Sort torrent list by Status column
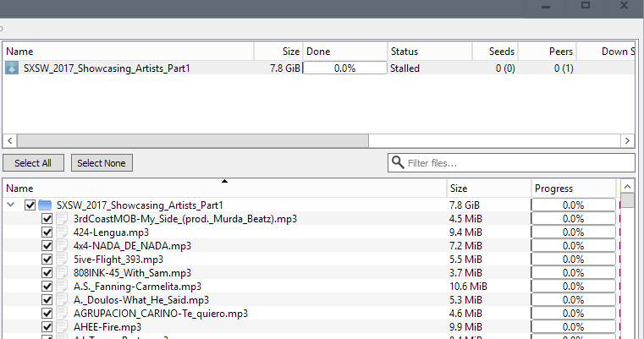The image size is (644, 339). pos(430,52)
